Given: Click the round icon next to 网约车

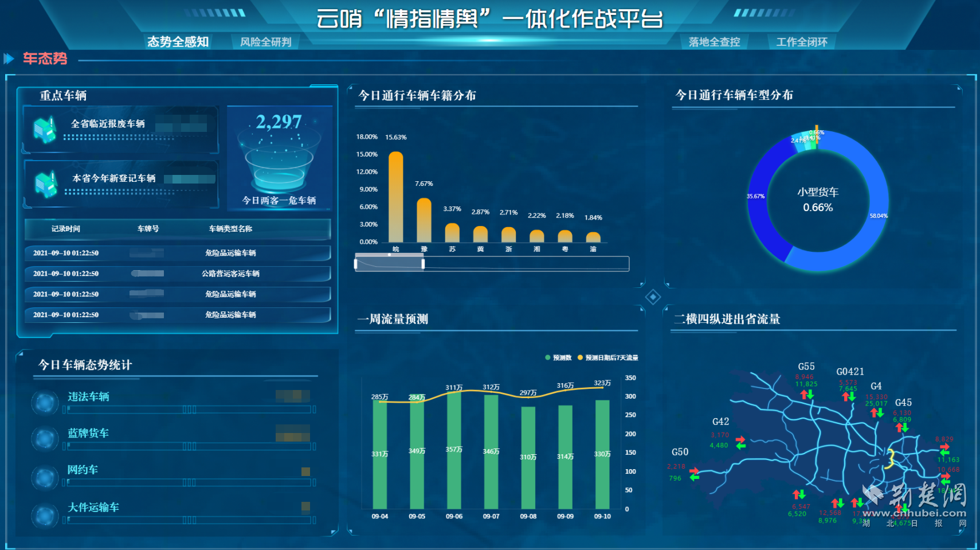Looking at the screenshot, I should 45,477.
